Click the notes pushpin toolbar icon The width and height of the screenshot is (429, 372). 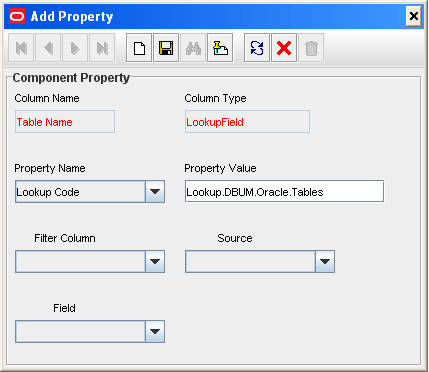[x=220, y=48]
